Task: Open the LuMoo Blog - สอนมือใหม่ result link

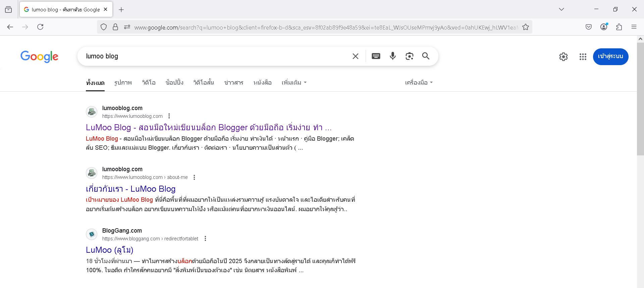Action: point(209,128)
